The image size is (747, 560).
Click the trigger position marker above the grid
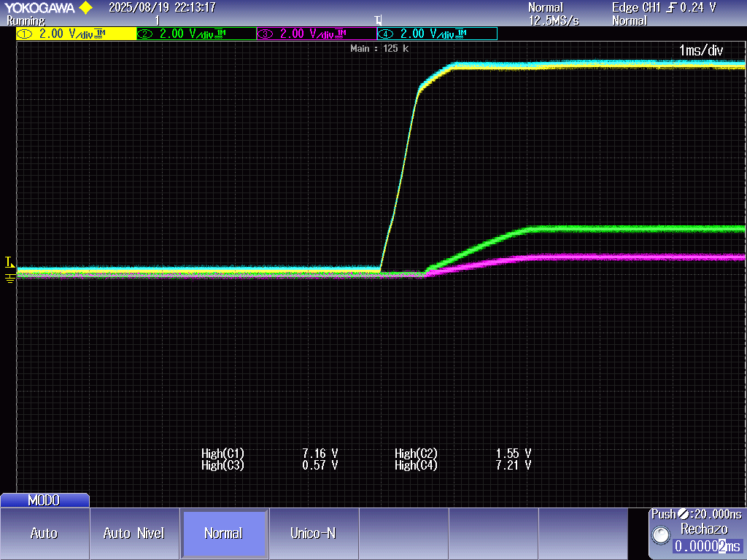(377, 20)
